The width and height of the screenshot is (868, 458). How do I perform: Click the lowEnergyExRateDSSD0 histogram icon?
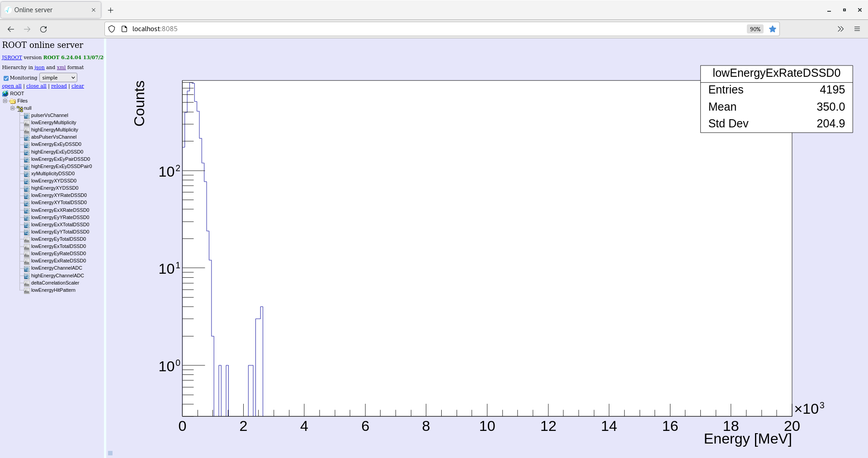pyautogui.click(x=27, y=261)
